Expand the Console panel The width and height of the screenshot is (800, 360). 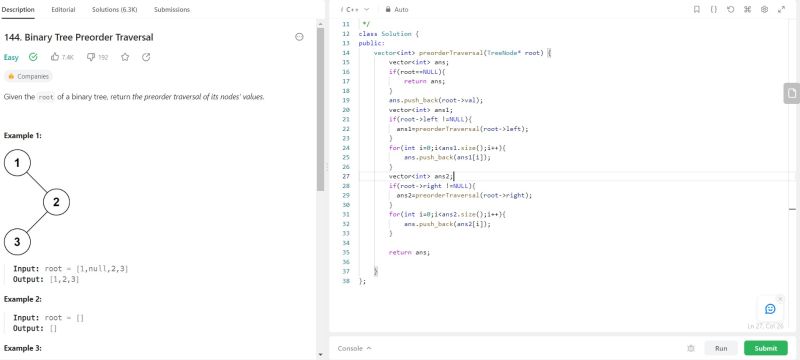(355, 348)
